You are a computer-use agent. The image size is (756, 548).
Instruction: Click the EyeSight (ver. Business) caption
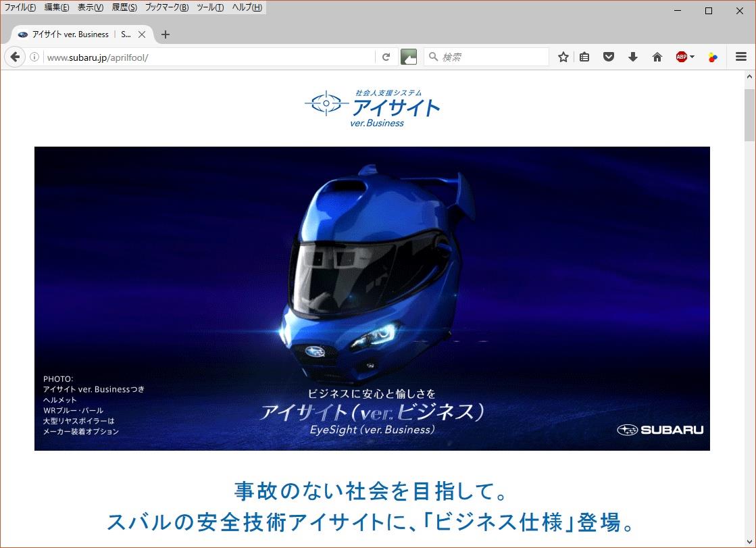click(x=372, y=429)
